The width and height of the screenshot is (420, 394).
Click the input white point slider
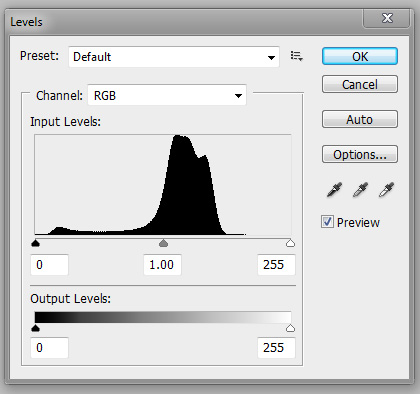(x=290, y=243)
